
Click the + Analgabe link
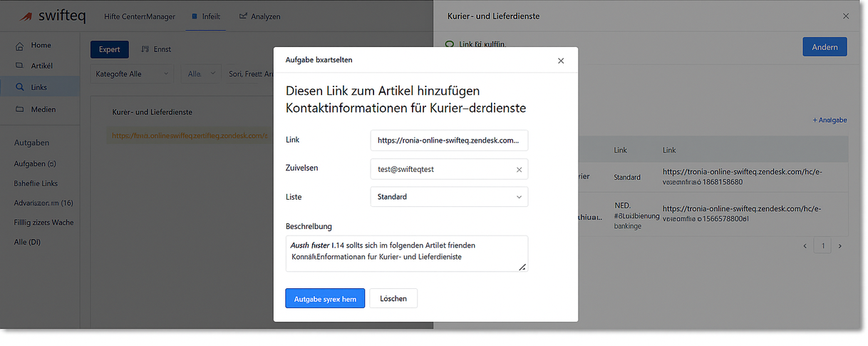coord(830,121)
